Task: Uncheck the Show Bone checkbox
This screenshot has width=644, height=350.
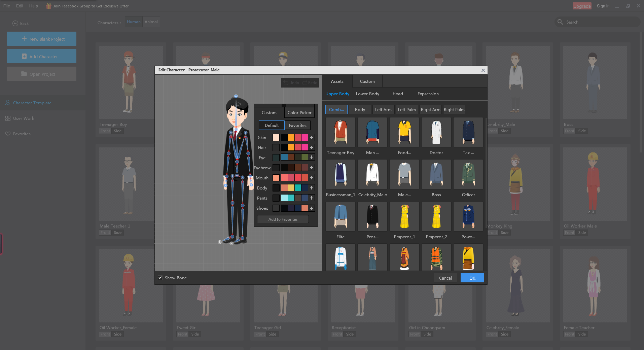Action: tap(160, 278)
